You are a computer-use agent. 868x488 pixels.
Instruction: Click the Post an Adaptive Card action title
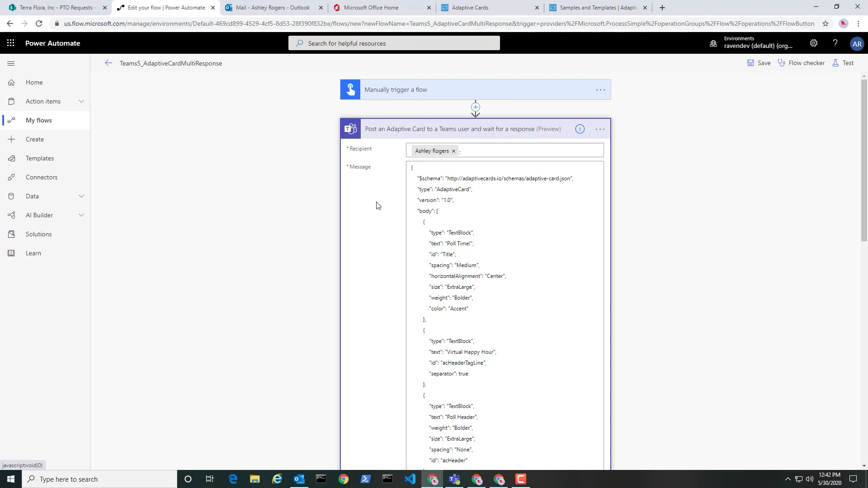pyautogui.click(x=463, y=129)
